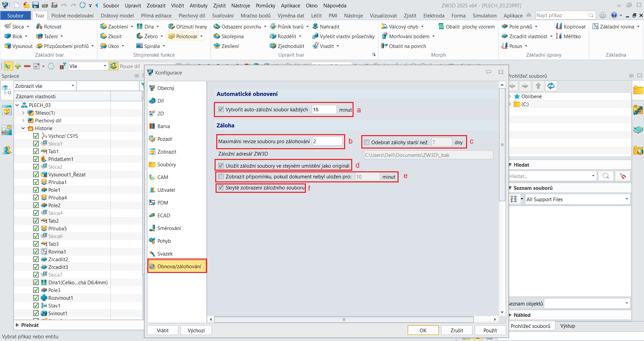Viewport: 644px width, 341px height.
Task: Click the refresh icon in file browser
Action: click(x=551, y=86)
